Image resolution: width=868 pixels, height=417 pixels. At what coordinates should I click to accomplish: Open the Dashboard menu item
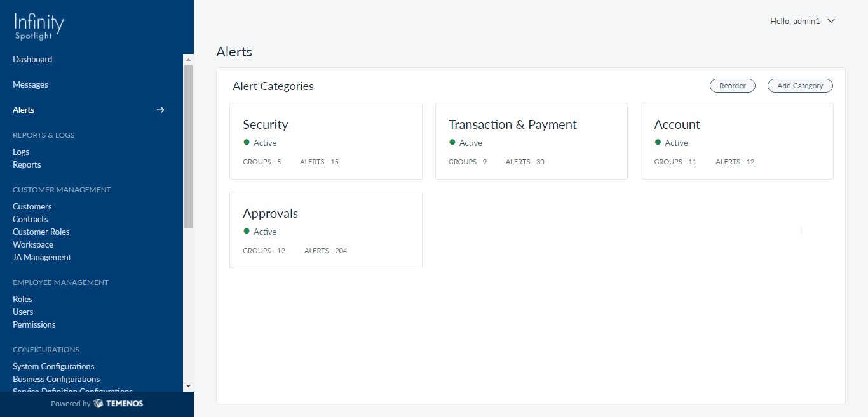click(32, 59)
